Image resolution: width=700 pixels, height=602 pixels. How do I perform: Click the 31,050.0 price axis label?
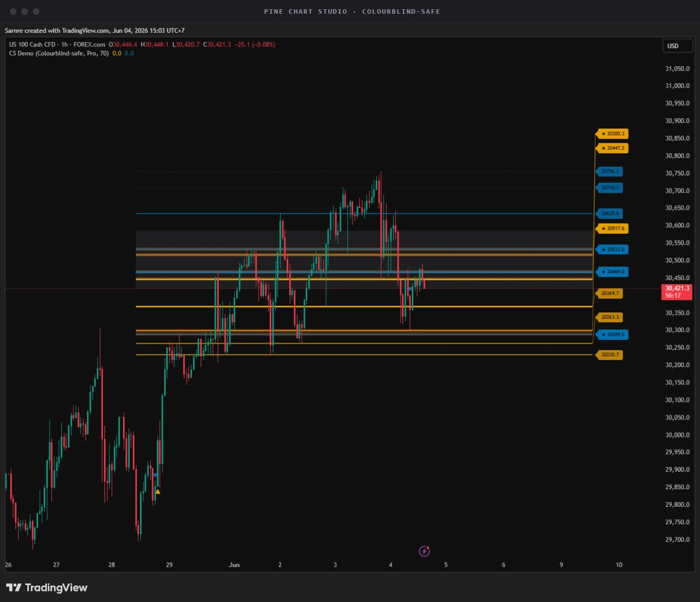[x=678, y=69]
